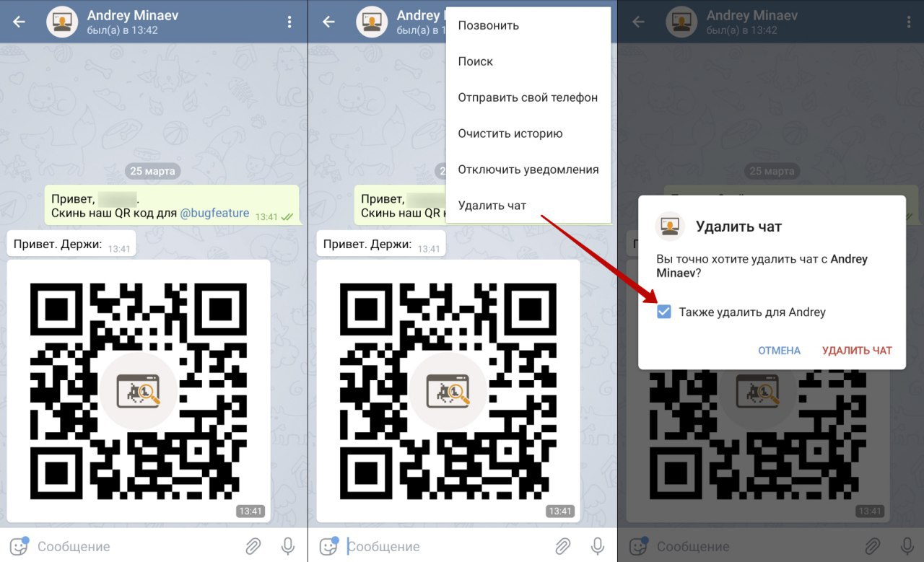This screenshot has height=562, width=924.
Task: Tap 'Скинь наш QR код' message in left chat
Action: coord(172,206)
